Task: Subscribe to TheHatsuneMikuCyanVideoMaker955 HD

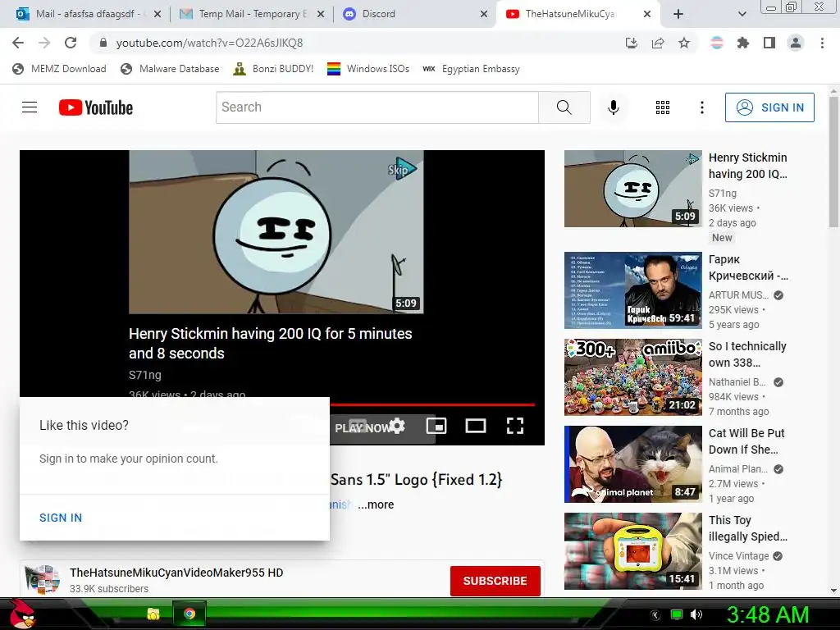Action: click(495, 581)
